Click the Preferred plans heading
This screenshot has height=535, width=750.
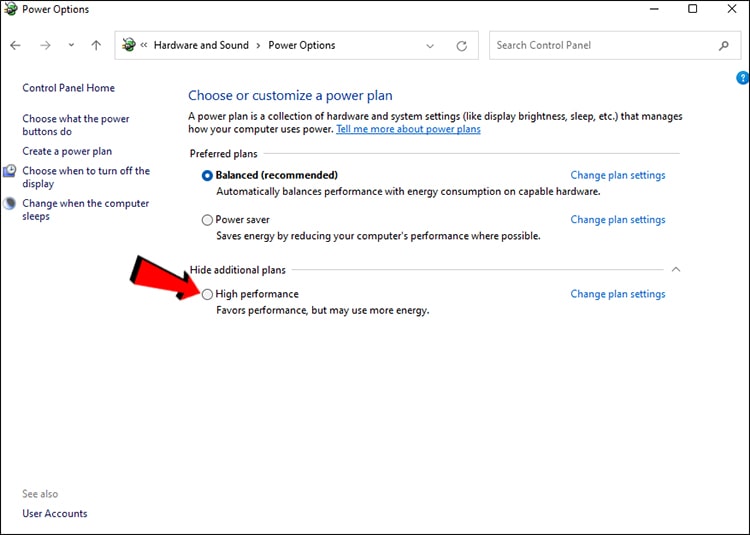pyautogui.click(x=223, y=153)
